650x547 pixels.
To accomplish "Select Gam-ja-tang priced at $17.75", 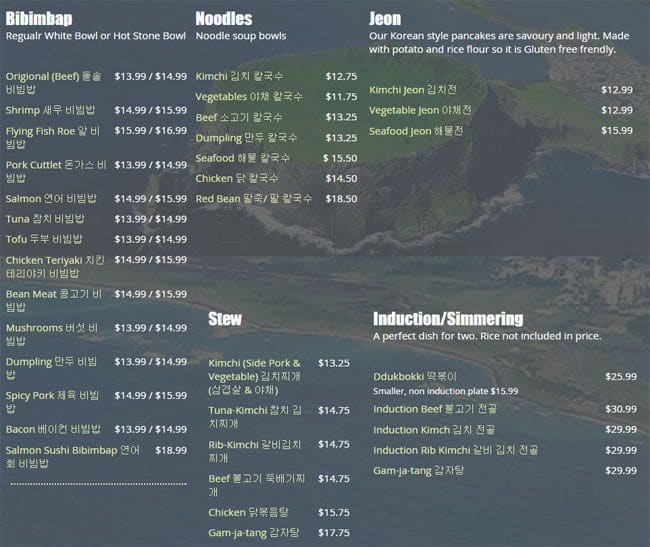I will coord(251,533).
